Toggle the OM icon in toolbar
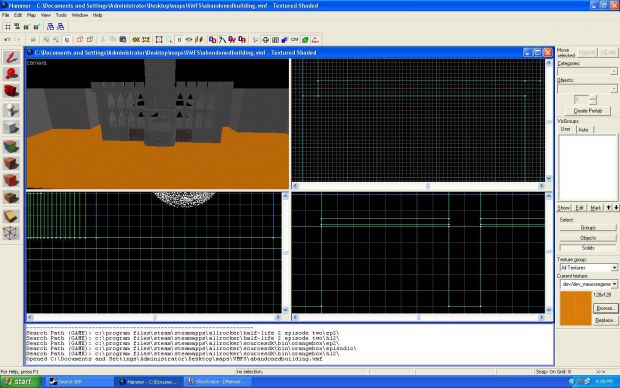This screenshot has width=620, height=388. coord(295,40)
